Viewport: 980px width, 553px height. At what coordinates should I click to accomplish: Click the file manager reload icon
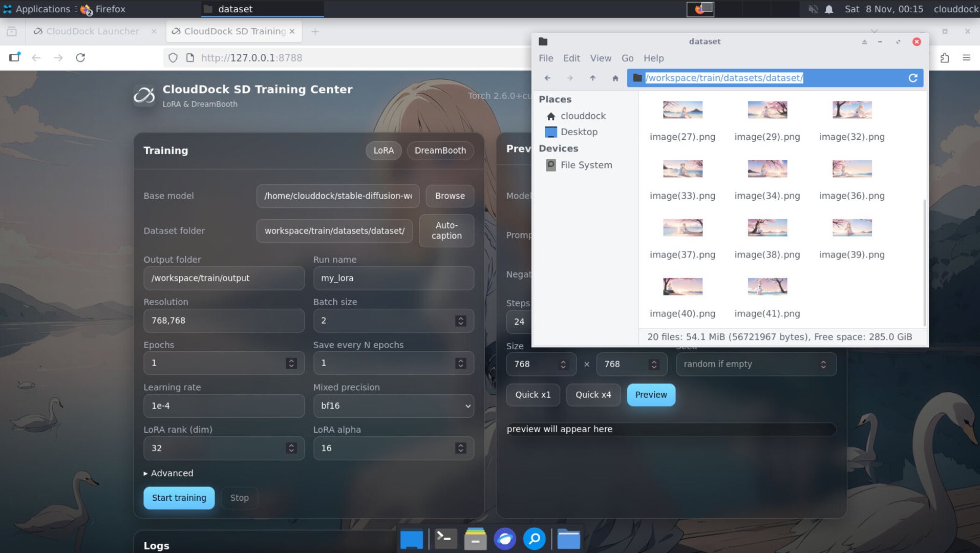(x=912, y=78)
